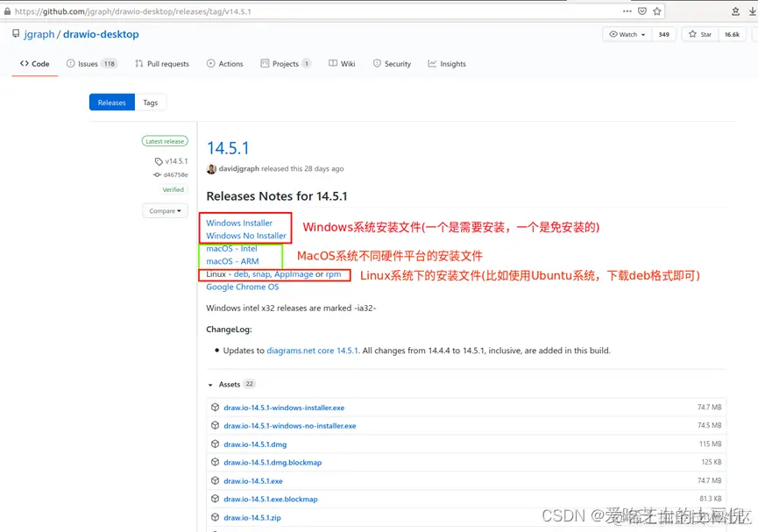This screenshot has width=758, height=532.
Task: Star the drawio-desktop repository
Action: (700, 34)
